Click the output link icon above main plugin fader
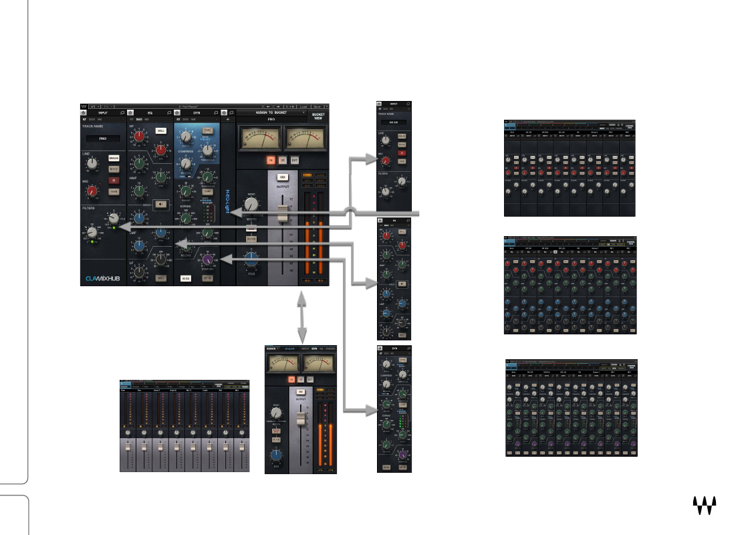 pyautogui.click(x=283, y=177)
